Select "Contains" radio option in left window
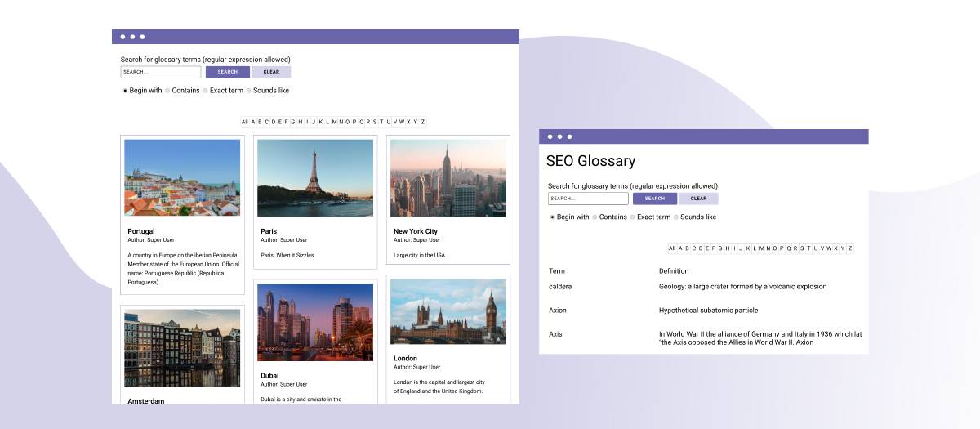 click(x=167, y=91)
